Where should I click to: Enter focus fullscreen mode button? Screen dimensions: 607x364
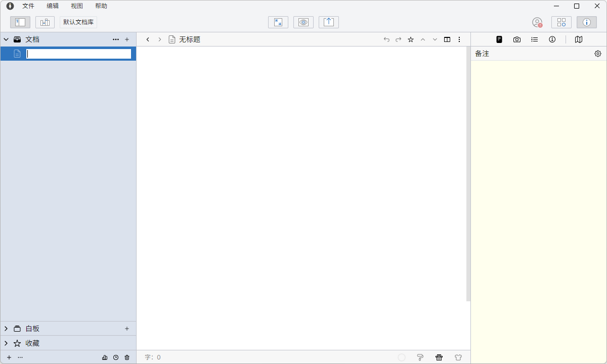tap(278, 22)
